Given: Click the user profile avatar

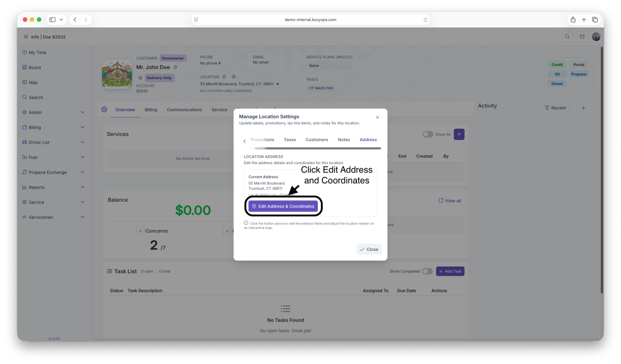Looking at the screenshot, I should point(596,37).
